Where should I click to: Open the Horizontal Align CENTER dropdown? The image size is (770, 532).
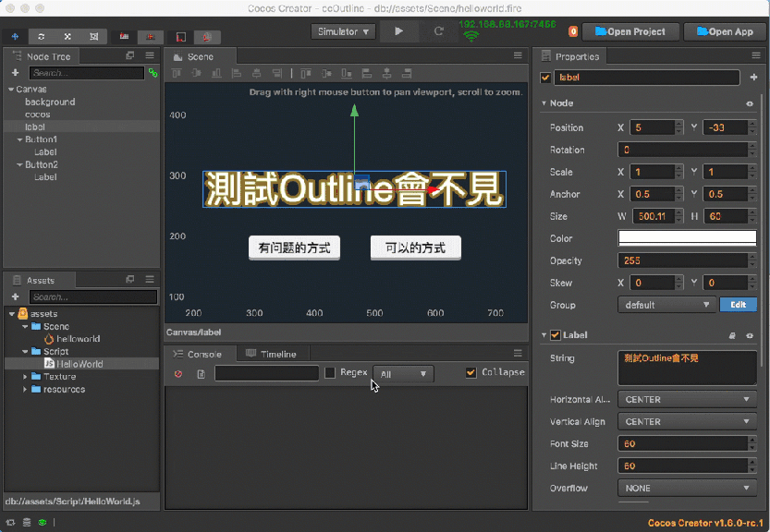(x=687, y=400)
